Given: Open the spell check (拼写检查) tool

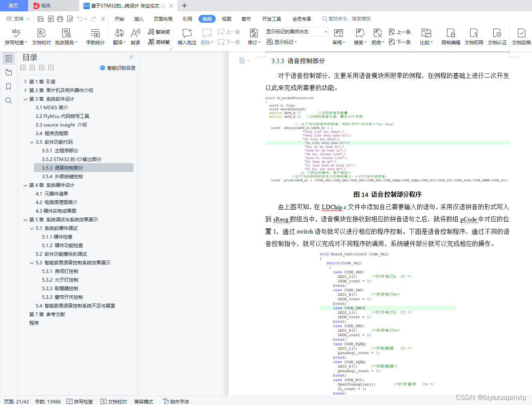Looking at the screenshot, I should 16,37.
